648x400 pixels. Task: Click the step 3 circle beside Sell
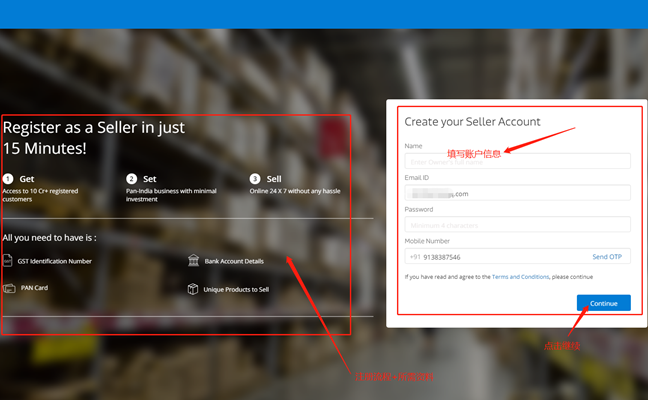coord(255,179)
